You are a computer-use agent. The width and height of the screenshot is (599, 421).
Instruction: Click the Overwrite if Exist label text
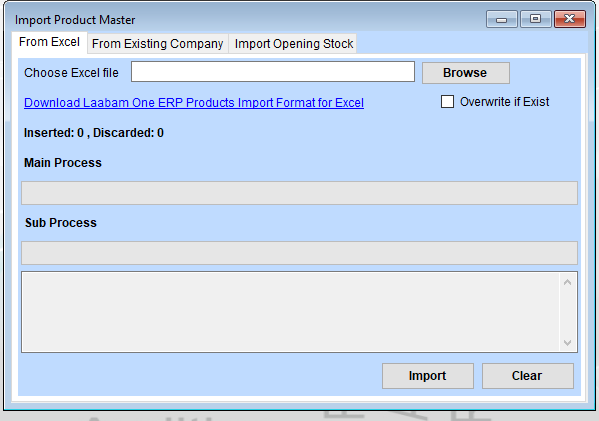pos(504,102)
